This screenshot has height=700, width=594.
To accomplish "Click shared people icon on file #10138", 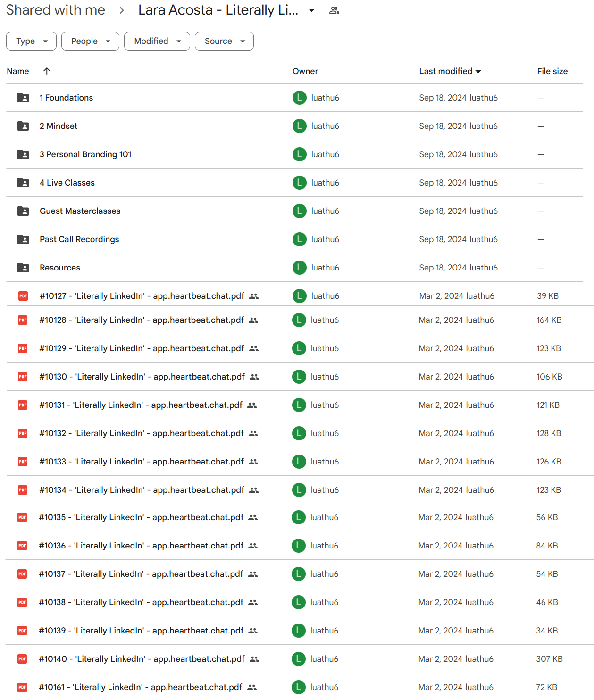I will pyautogui.click(x=253, y=602).
